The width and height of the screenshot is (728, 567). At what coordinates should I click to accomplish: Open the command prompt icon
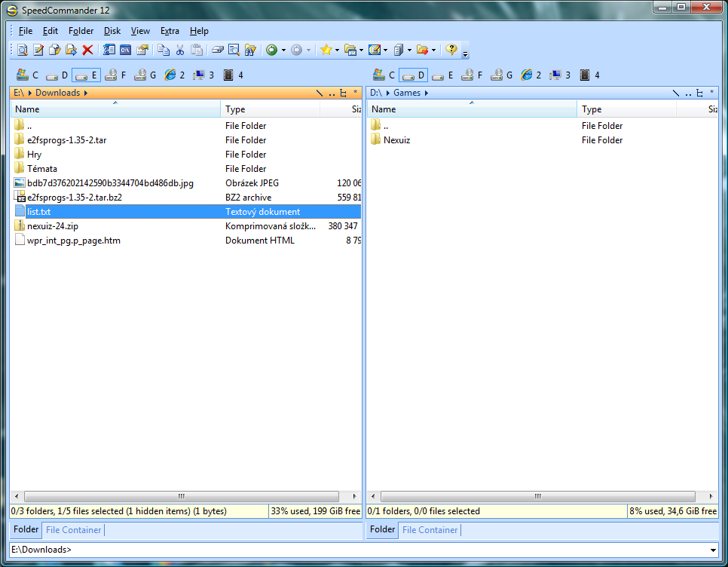(125, 50)
